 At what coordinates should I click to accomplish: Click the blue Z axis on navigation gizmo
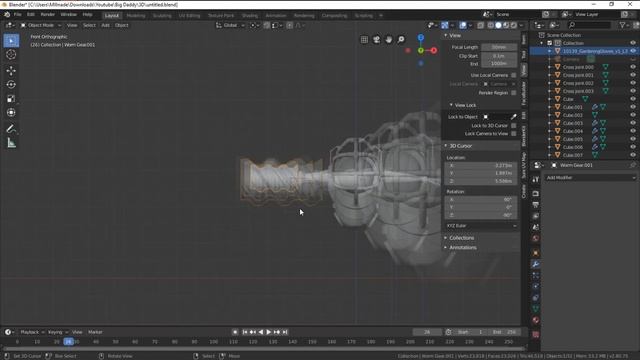[x=420, y=38]
